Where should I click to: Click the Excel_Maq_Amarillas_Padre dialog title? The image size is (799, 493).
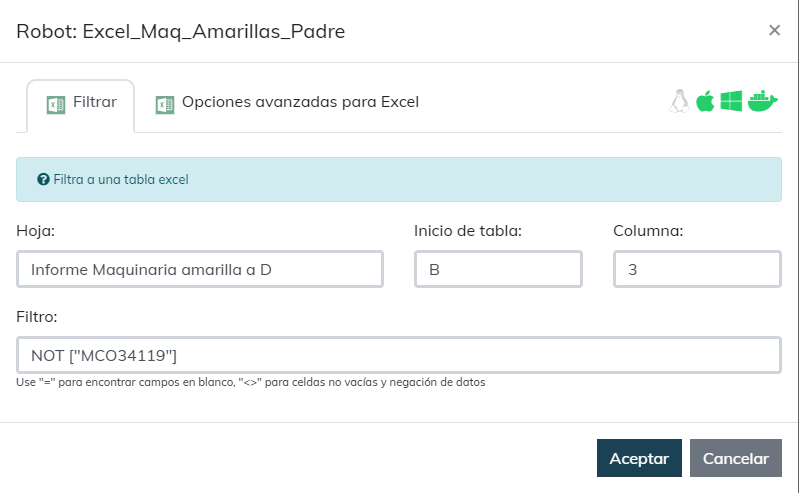tap(181, 32)
